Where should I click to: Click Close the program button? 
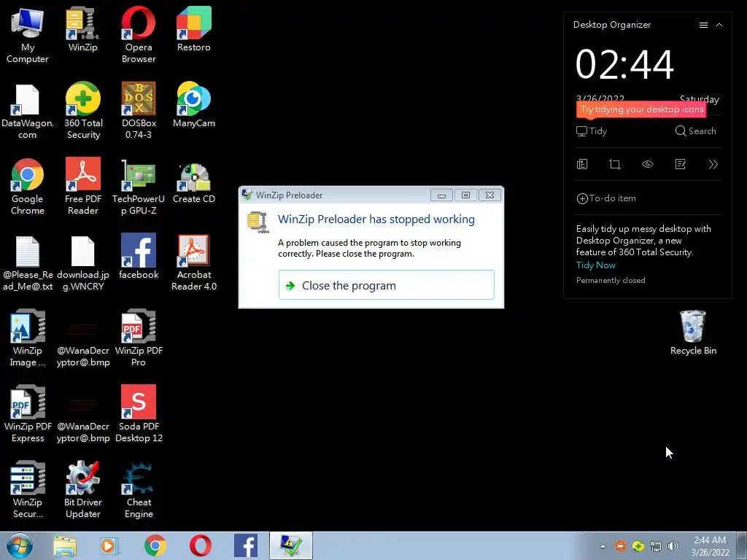pos(387,285)
